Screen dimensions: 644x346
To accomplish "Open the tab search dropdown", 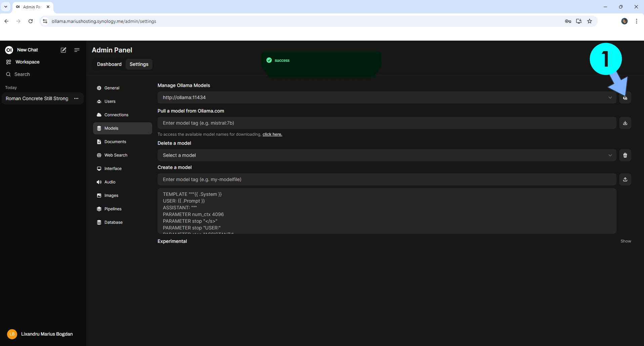I will tap(6, 7).
